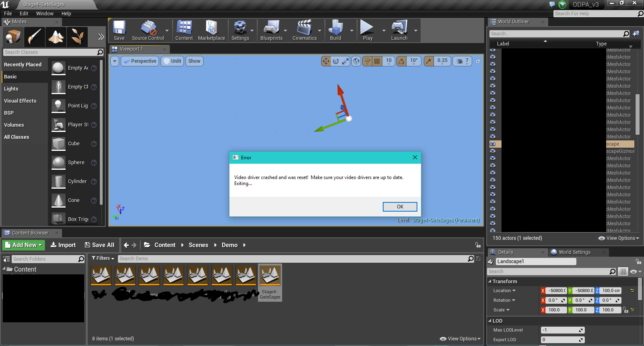
Task: Toggle the scale lock in Transform
Action: point(625,310)
